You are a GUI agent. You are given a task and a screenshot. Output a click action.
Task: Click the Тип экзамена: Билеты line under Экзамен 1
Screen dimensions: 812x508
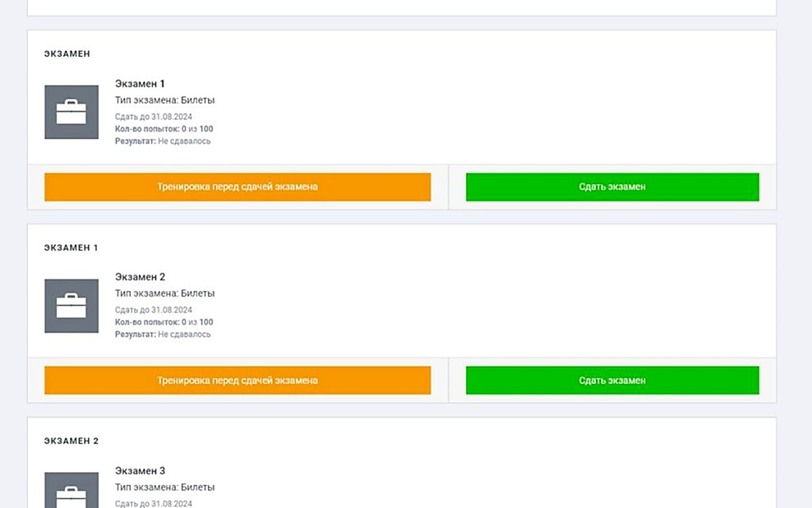coord(165,100)
